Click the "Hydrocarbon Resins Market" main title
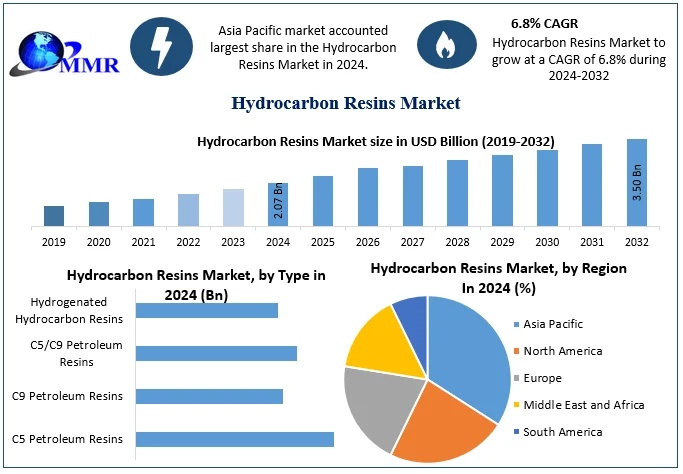 345,103
